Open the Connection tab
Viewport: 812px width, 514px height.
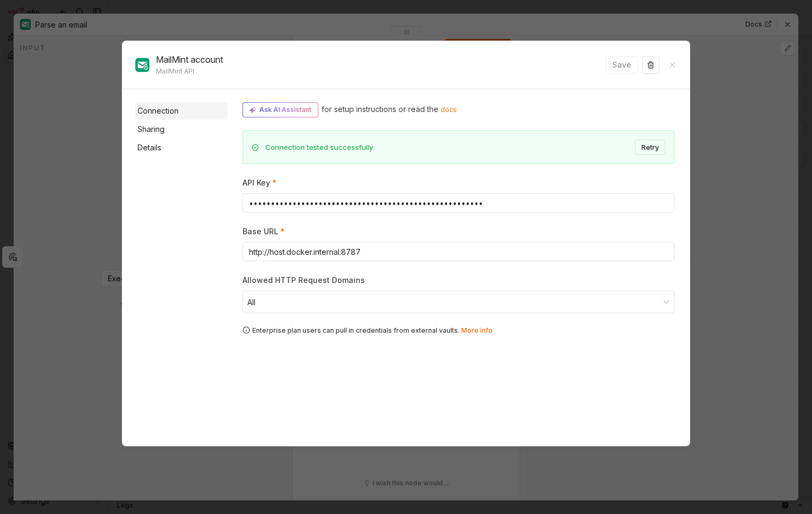point(181,111)
